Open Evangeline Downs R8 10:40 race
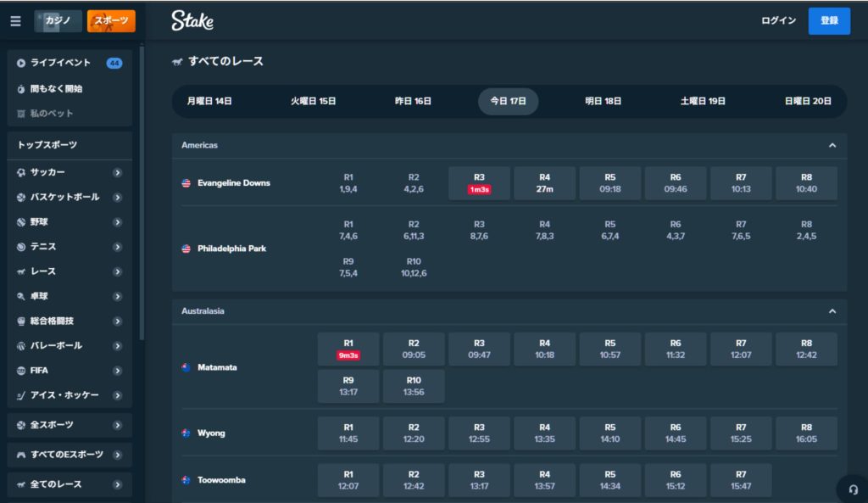Viewport: 868px width, 503px height. (806, 183)
